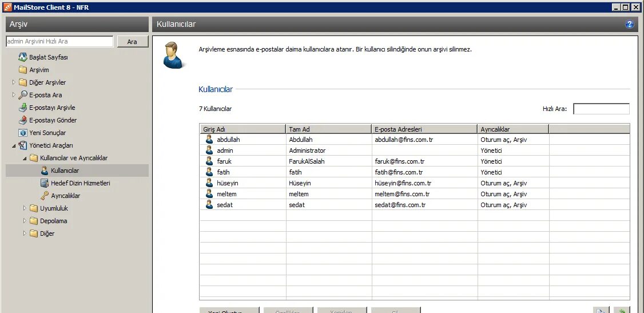Click Oturum aç, Arşiv in abdullah row
This screenshot has width=644, height=313.
pos(503,140)
